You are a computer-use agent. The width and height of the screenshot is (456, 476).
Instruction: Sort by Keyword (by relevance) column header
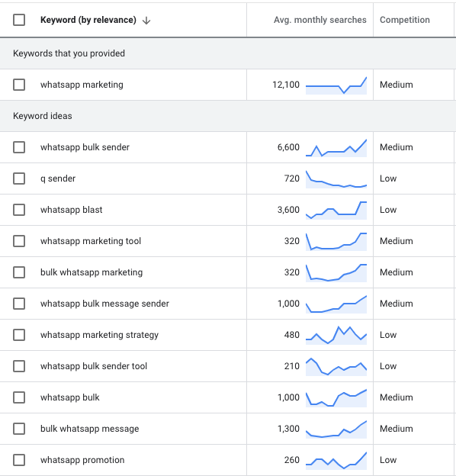pyautogui.click(x=88, y=20)
